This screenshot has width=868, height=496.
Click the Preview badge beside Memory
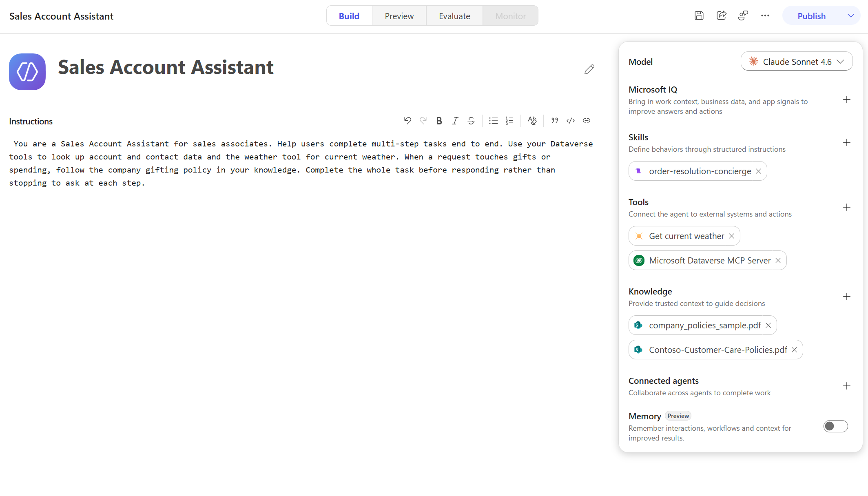tap(678, 416)
